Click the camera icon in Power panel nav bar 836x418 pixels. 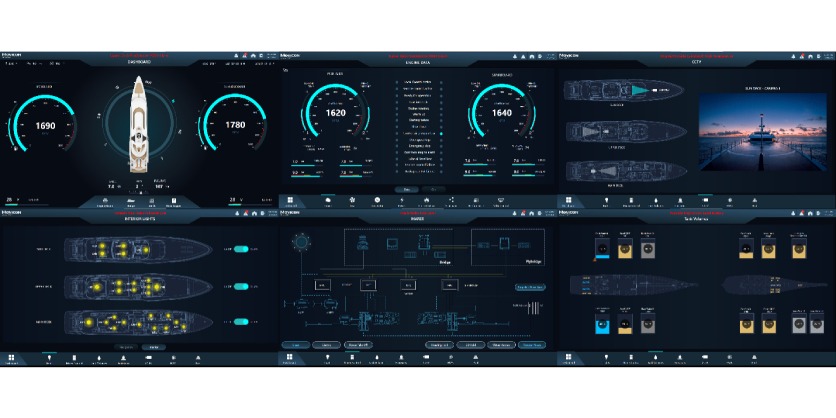click(426, 358)
